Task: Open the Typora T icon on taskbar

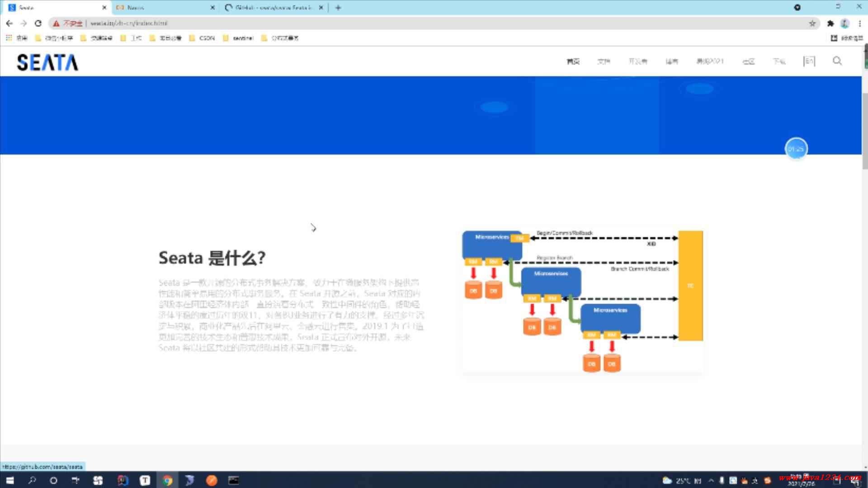Action: coord(145,480)
